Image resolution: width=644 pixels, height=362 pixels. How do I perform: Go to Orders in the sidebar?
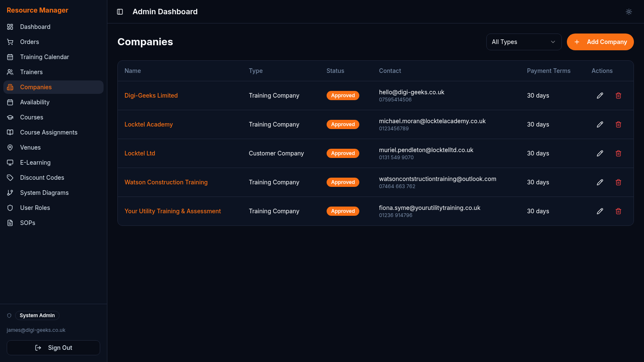click(53, 42)
